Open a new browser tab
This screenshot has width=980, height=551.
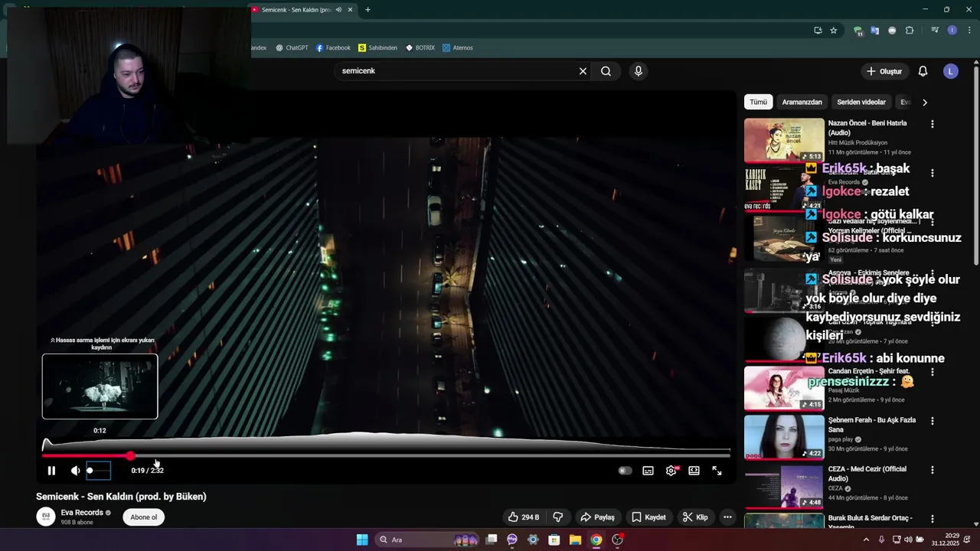[x=367, y=10]
